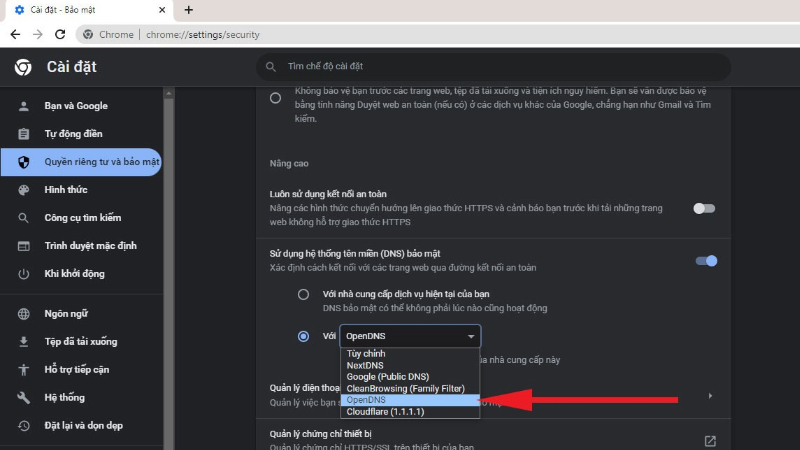
Task: Click the wrench icon for Hệ thống
Action: [x=23, y=397]
